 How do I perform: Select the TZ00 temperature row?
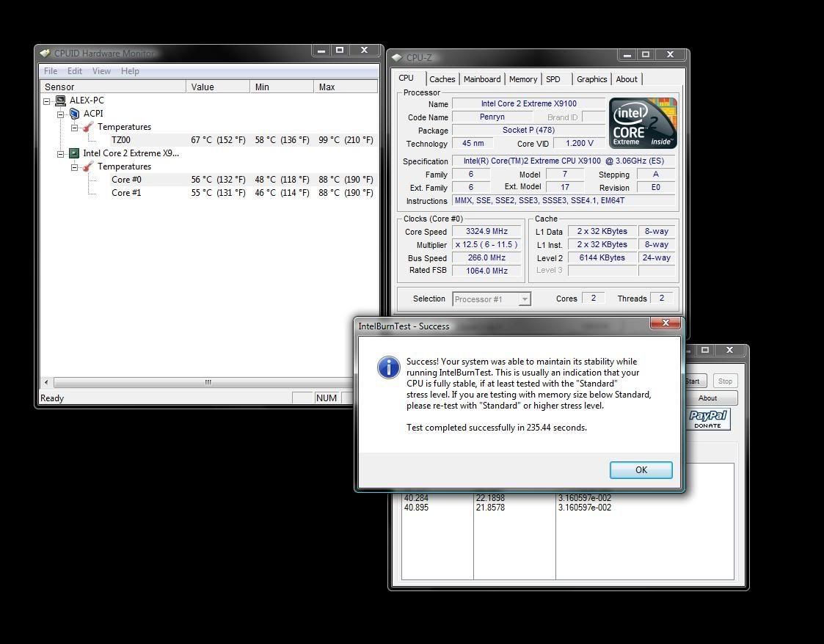[x=121, y=140]
